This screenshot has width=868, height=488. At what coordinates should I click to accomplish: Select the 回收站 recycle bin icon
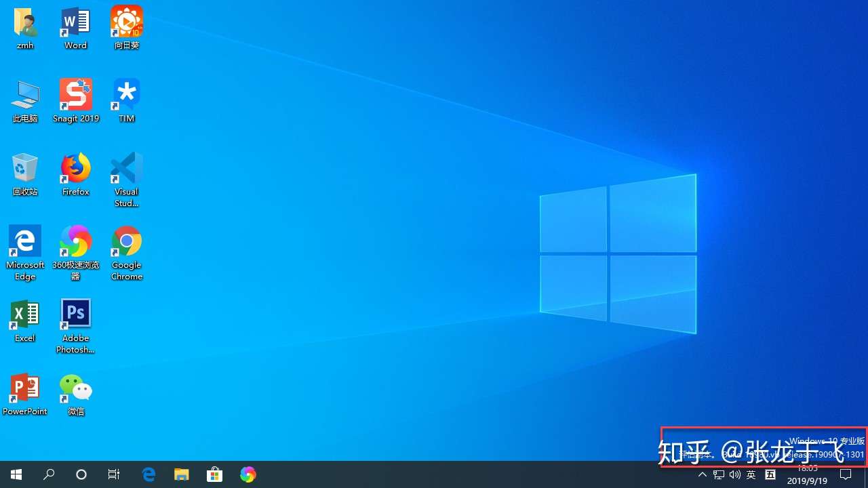click(x=25, y=174)
